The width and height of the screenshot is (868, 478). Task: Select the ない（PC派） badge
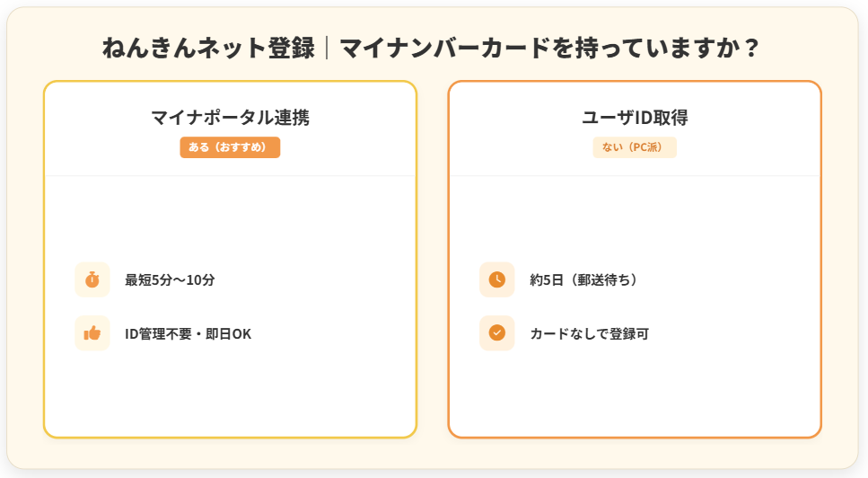(x=635, y=147)
